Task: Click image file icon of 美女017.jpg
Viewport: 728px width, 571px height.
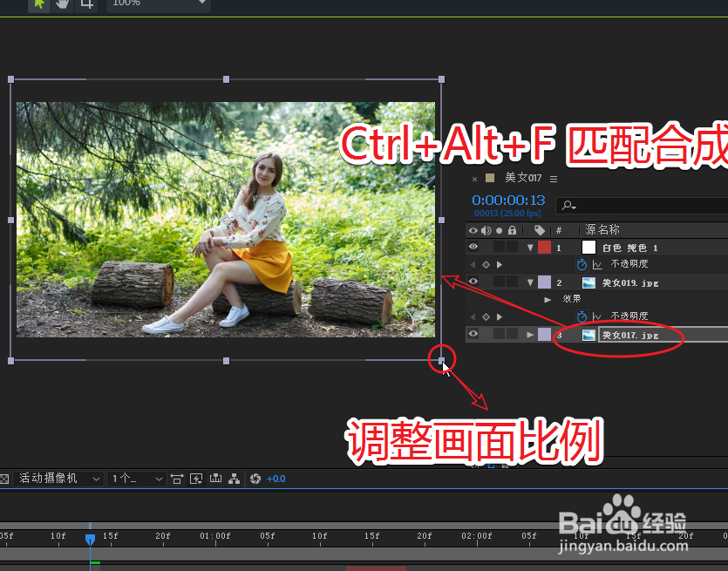Action: 589,335
